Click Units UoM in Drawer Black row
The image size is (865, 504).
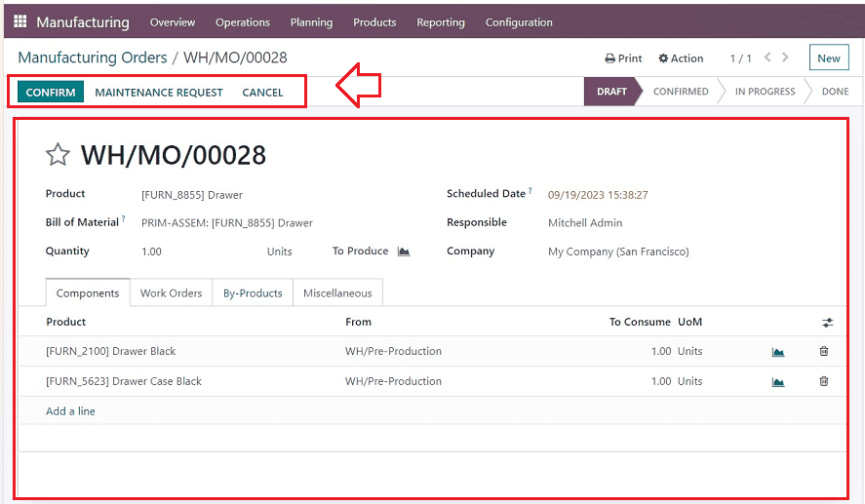[690, 351]
